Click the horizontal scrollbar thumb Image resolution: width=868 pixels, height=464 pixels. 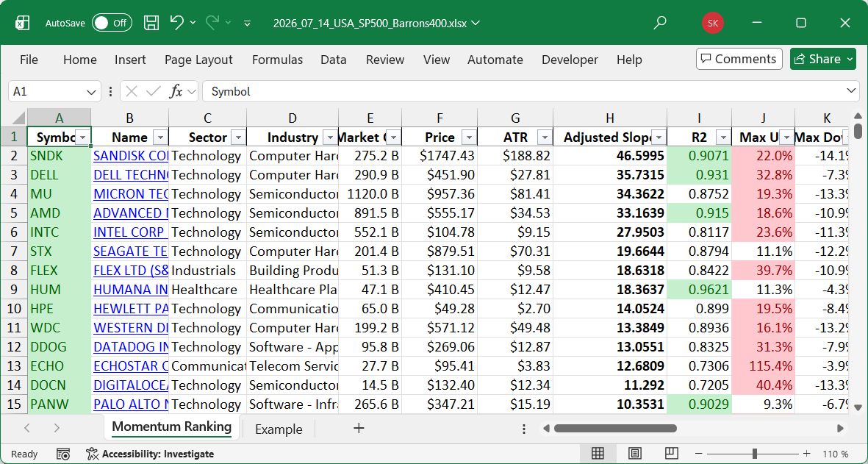615,428
